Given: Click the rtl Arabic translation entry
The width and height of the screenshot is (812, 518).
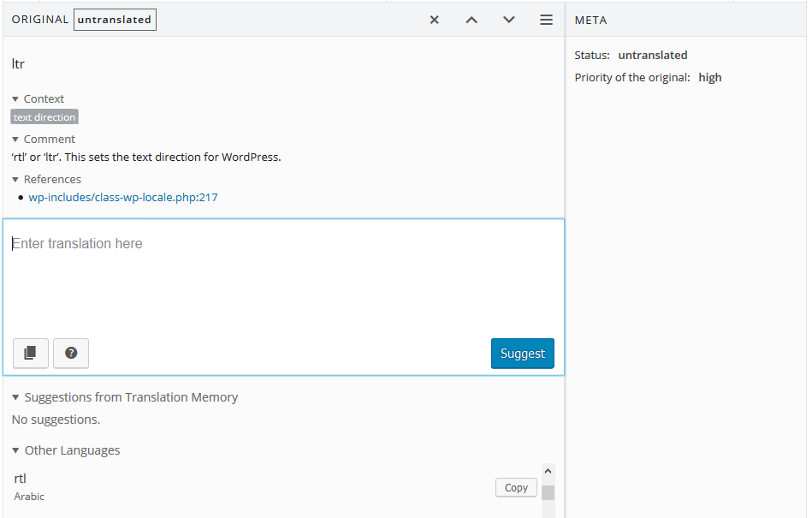Looking at the screenshot, I should click(21, 479).
